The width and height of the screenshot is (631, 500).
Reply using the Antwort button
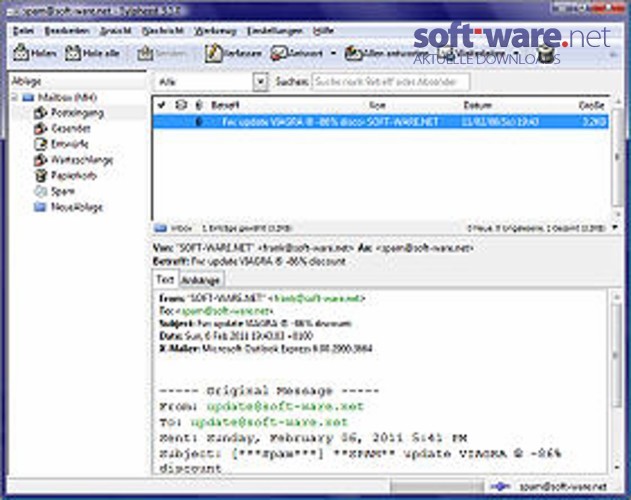tap(297, 53)
